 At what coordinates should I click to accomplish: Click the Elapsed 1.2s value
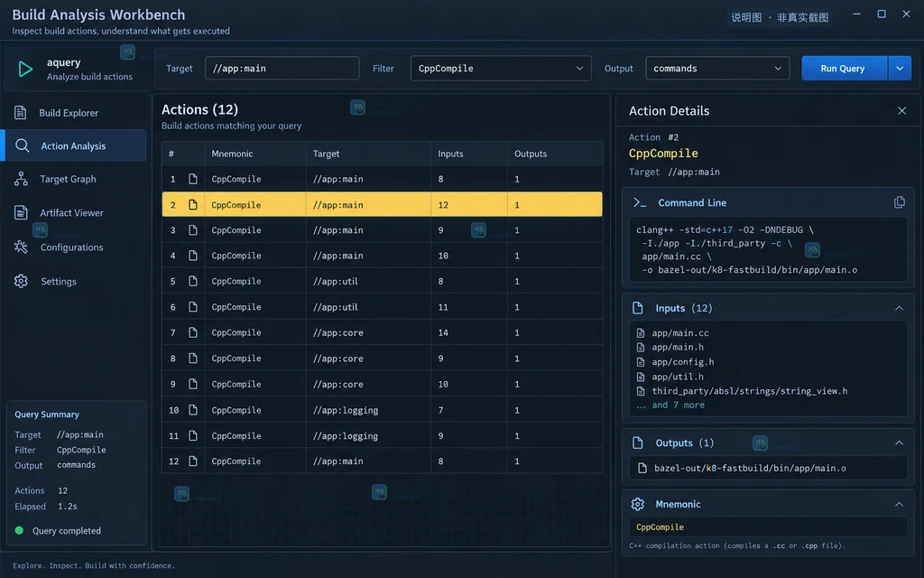tap(67, 506)
